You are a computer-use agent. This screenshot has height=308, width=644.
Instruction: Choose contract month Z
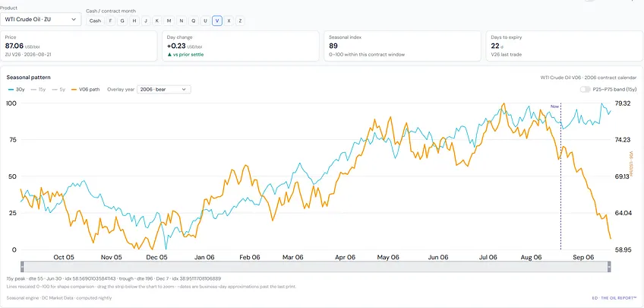point(240,21)
